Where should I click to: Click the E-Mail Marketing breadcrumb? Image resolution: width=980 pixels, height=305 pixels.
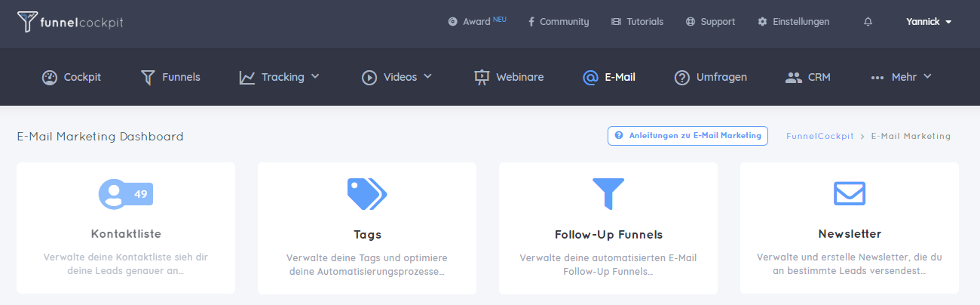point(911,137)
